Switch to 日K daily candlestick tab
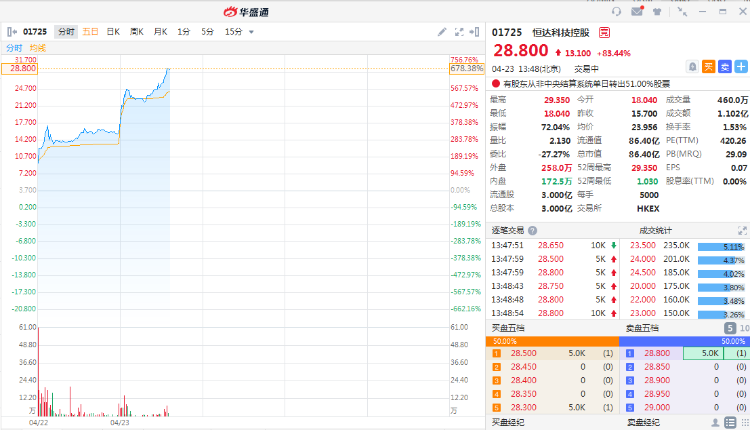This screenshot has width=750, height=430. coord(113,32)
